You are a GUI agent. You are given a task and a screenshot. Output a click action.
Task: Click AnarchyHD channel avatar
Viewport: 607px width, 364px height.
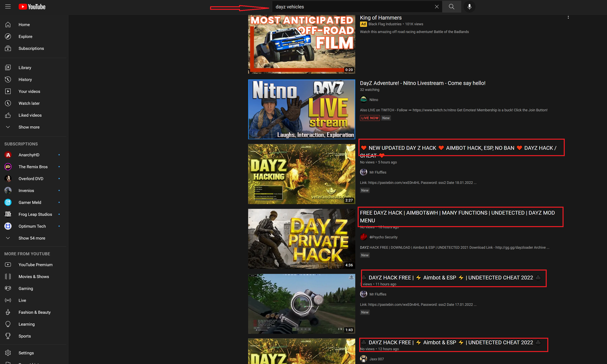pyautogui.click(x=8, y=155)
